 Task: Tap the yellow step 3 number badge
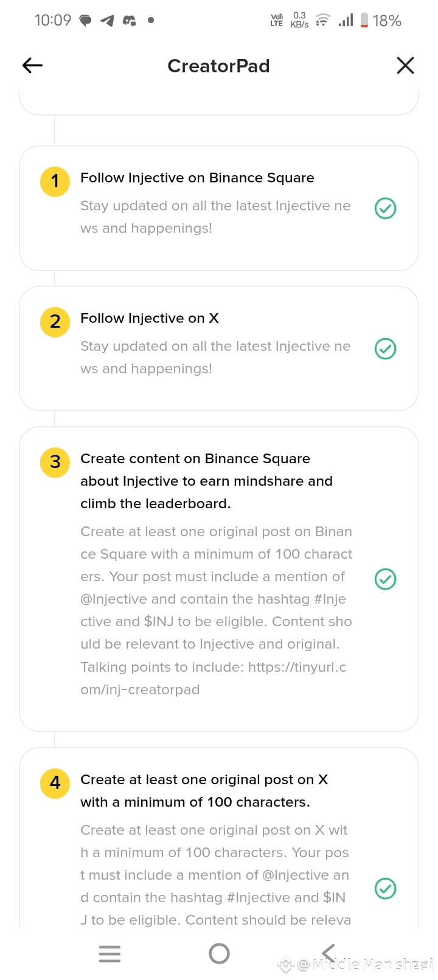pos(55,461)
